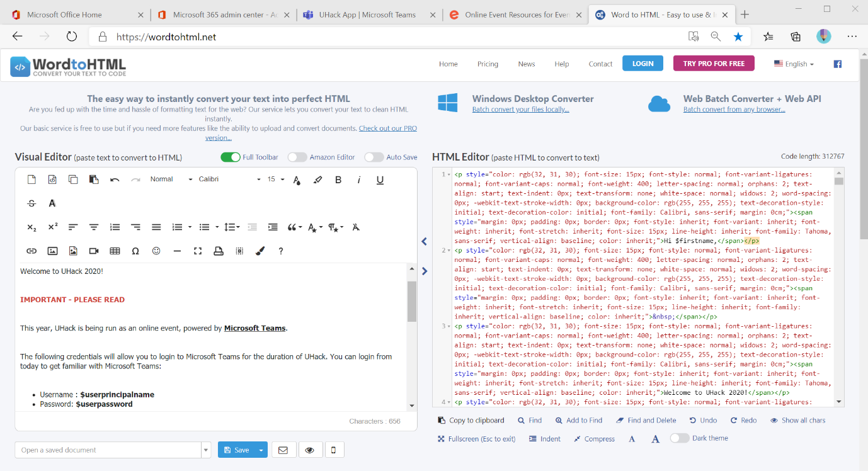This screenshot has height=471, width=868.
Task: Click the insert link icon
Action: point(31,251)
